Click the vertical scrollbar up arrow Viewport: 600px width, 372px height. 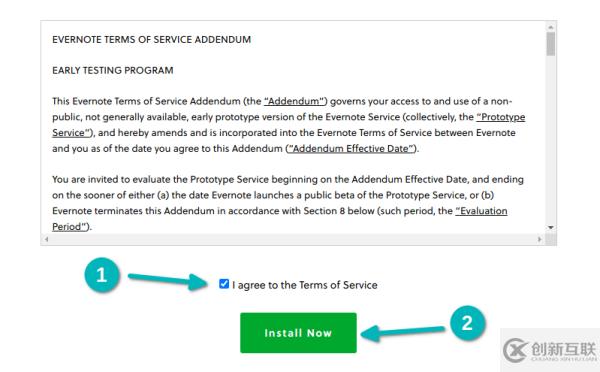point(551,27)
